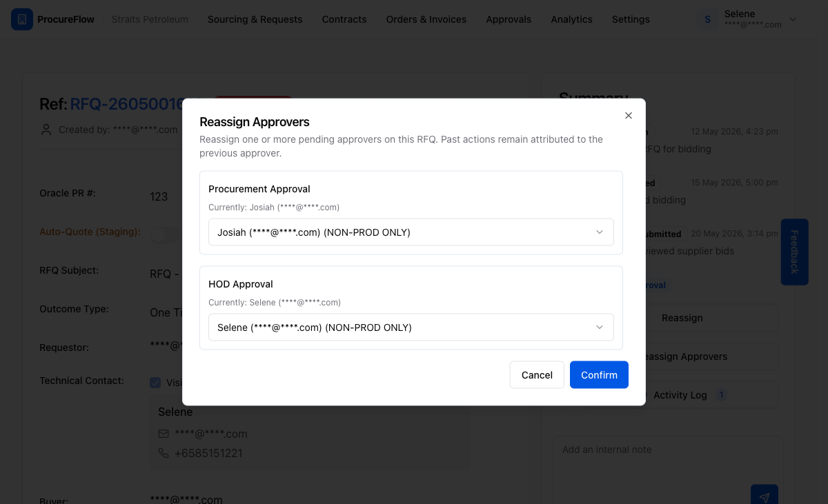Viewport: 828px width, 504px height.
Task: Open the Contracts menu
Action: (344, 19)
